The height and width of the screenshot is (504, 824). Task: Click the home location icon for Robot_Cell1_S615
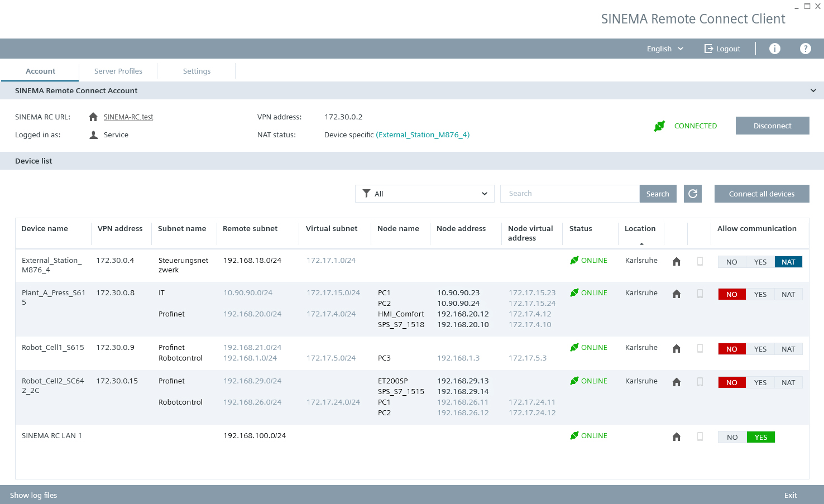click(676, 348)
